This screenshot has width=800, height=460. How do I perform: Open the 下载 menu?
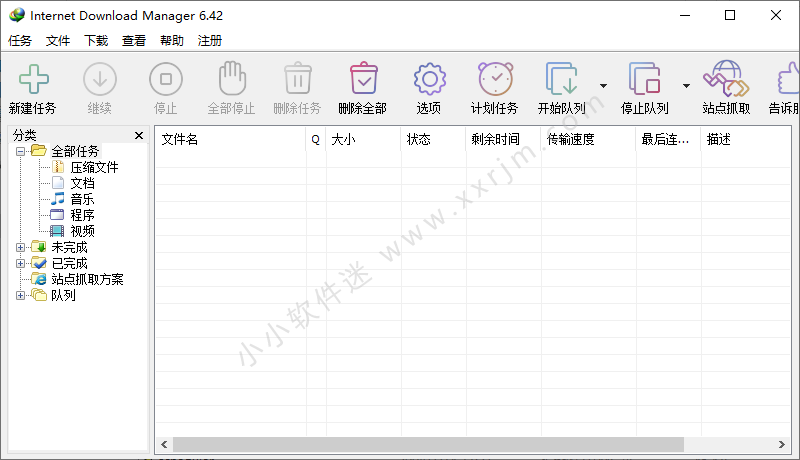(x=96, y=41)
